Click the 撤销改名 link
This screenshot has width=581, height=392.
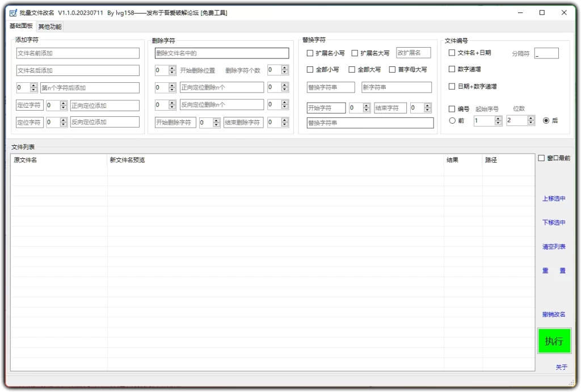pos(553,314)
